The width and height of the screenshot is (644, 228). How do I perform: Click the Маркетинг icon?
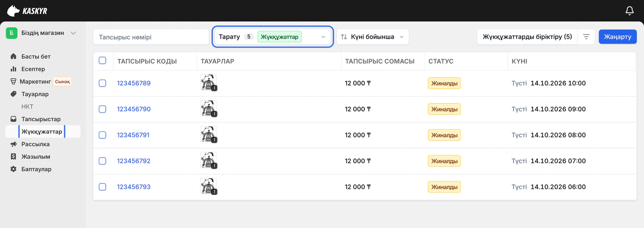(x=13, y=81)
